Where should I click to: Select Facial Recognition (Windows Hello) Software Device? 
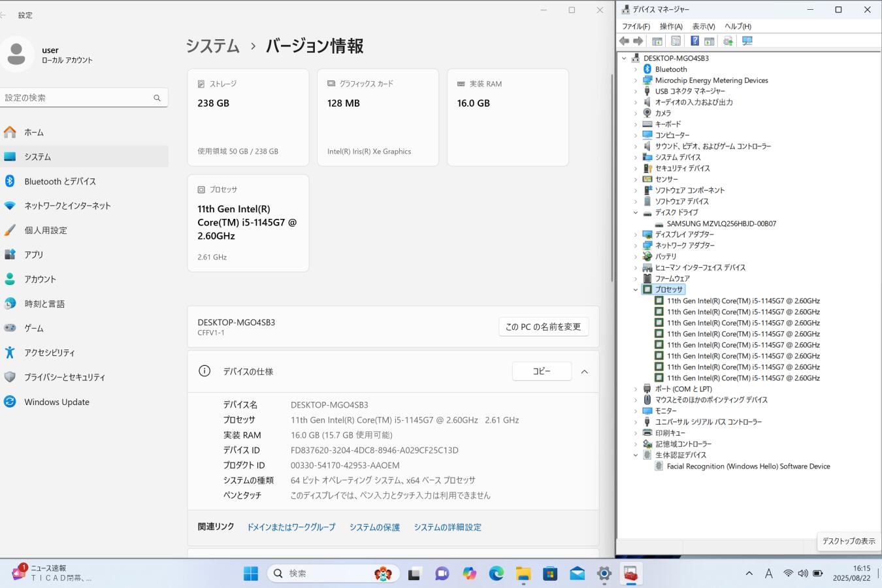[748, 466]
